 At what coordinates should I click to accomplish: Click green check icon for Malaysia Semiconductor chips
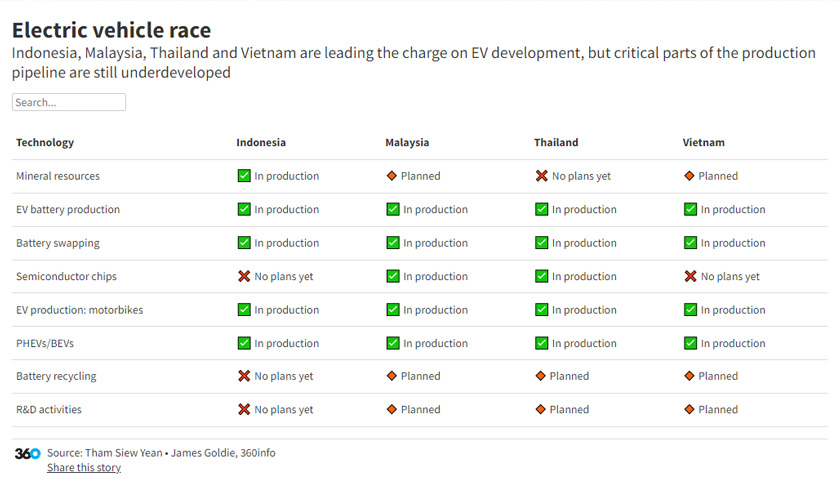click(393, 276)
